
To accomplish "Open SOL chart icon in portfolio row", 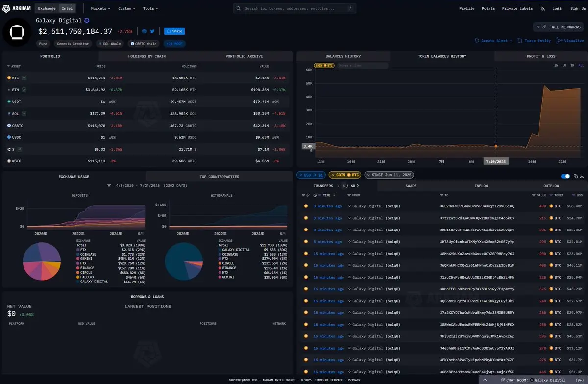I will pyautogui.click(x=24, y=113).
